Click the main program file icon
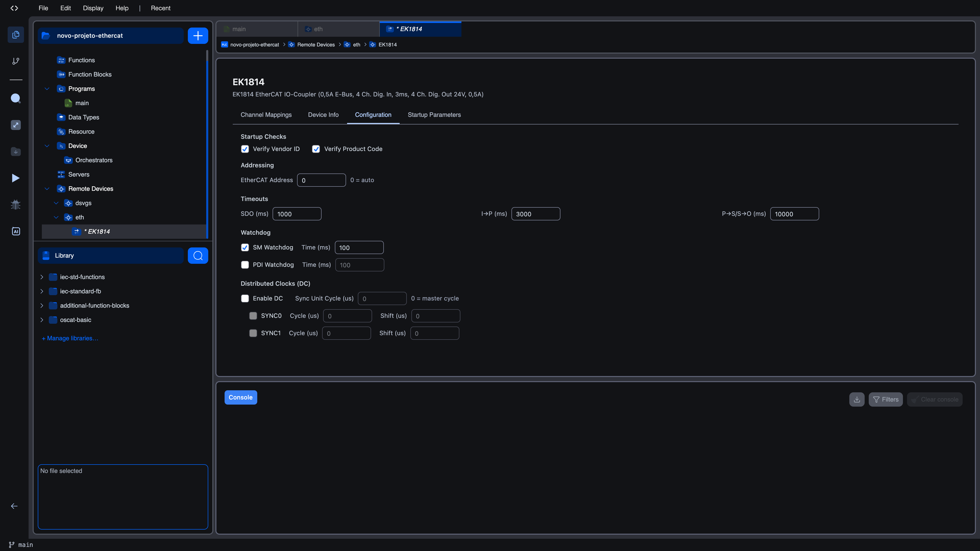Screen dimensions: 980x551 click(x=68, y=103)
